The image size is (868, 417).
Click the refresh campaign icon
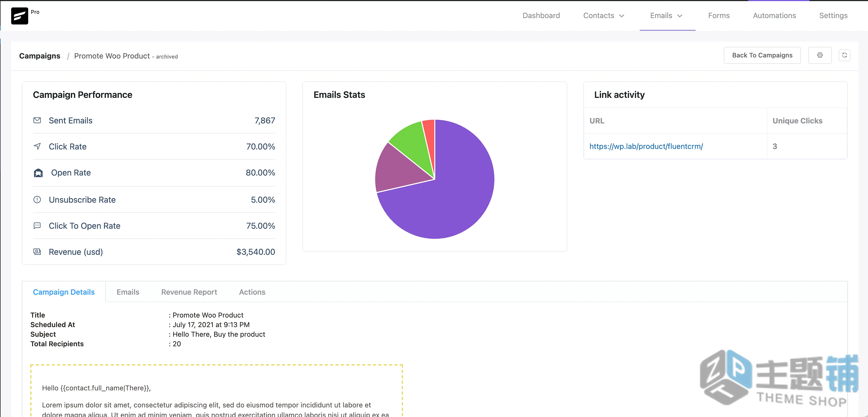tap(844, 55)
